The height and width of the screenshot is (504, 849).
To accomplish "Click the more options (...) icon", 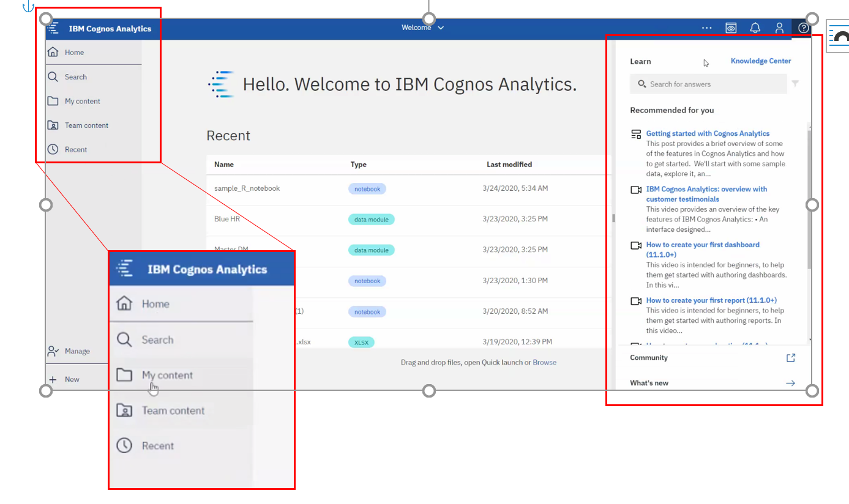I will pyautogui.click(x=706, y=28).
